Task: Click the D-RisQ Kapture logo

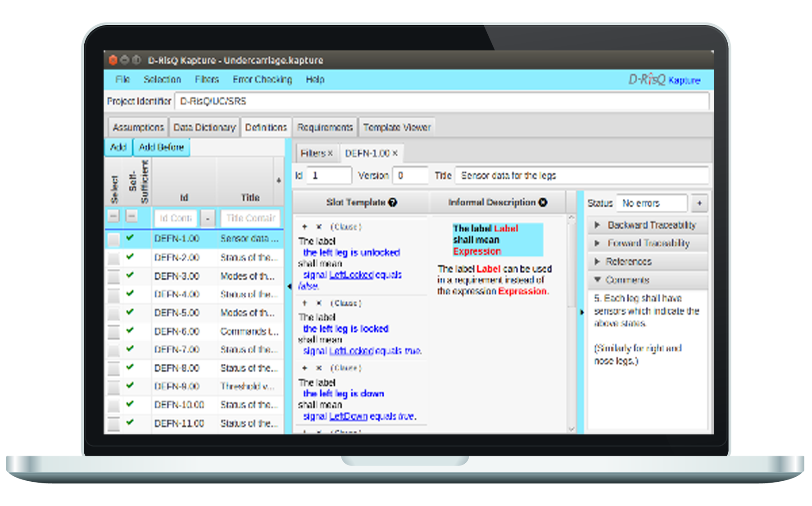Action: pos(664,80)
